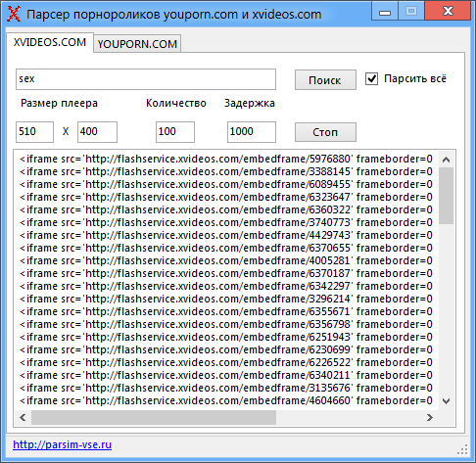The height and width of the screenshot is (463, 476).
Task: Click the horizontal scrollbar thumb of results
Action: (154, 417)
